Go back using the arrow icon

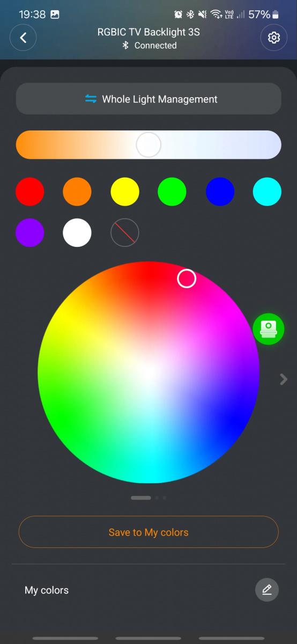(23, 38)
